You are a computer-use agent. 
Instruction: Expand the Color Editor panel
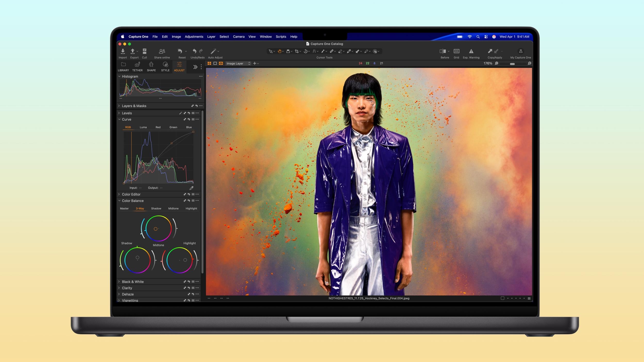[x=119, y=194]
